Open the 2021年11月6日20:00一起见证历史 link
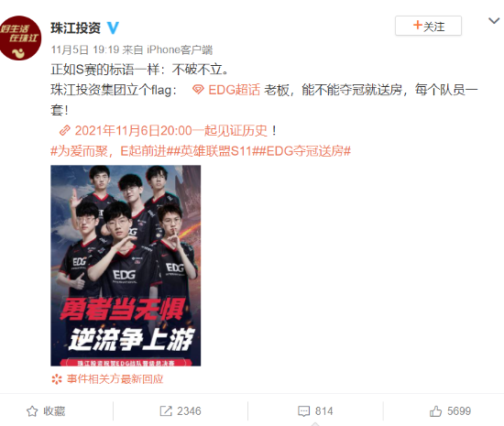The width and height of the screenshot is (504, 426). [x=171, y=131]
